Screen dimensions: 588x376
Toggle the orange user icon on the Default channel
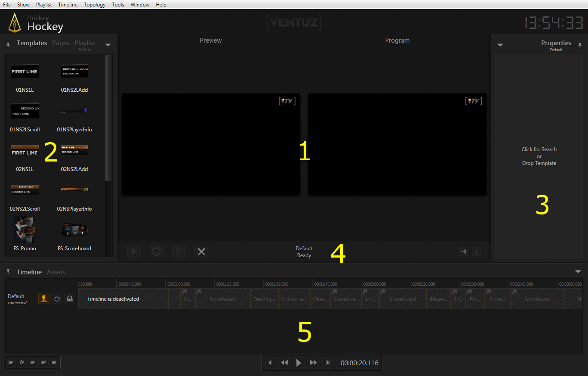44,298
